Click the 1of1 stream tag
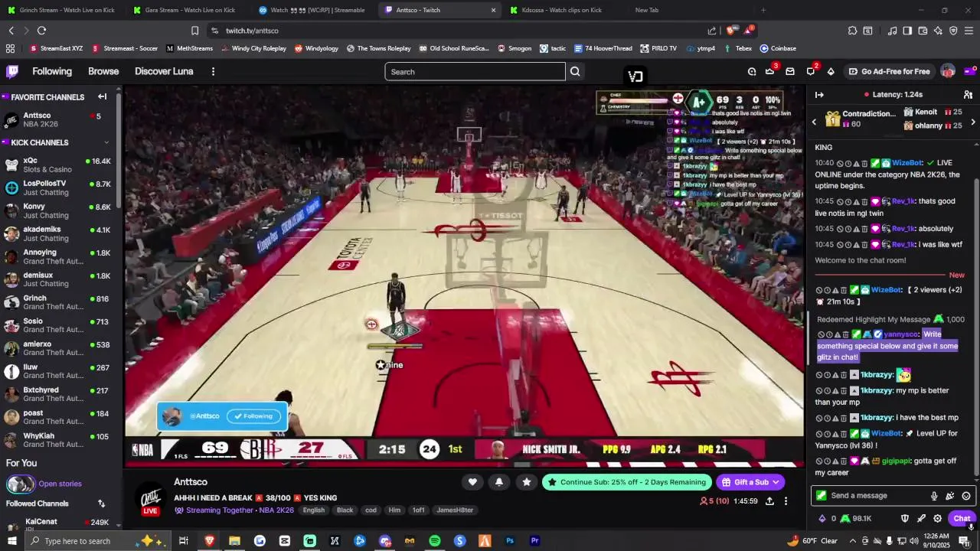 [x=418, y=510]
